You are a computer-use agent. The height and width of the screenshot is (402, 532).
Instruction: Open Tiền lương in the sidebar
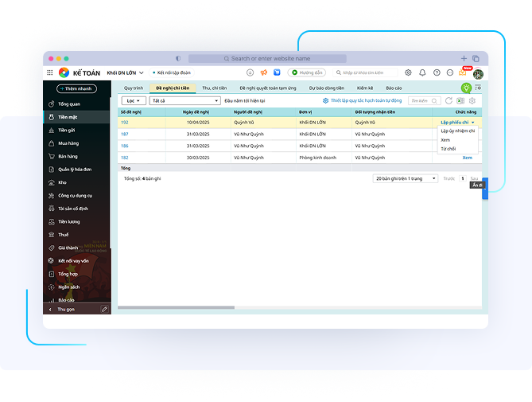tap(69, 221)
